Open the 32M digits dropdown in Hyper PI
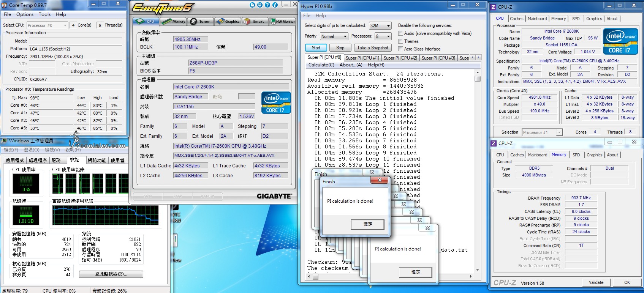Image resolution: width=644 pixels, height=293 pixels. [x=380, y=25]
